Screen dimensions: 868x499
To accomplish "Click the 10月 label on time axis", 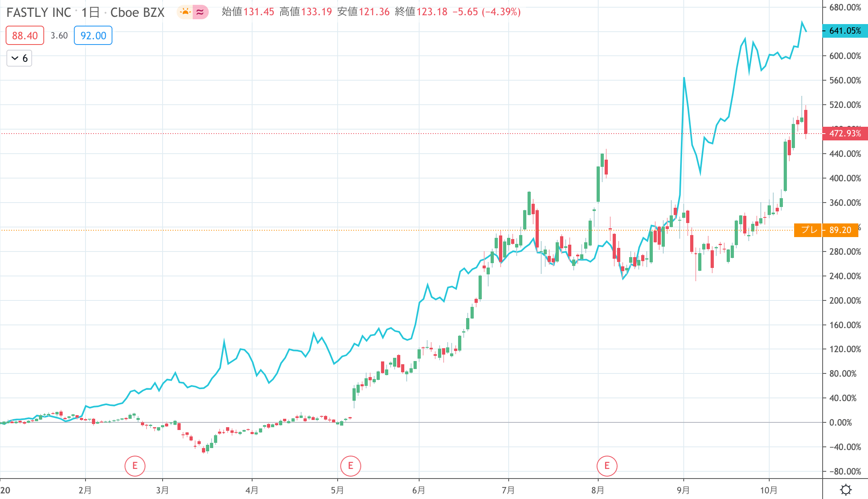I will point(768,490).
